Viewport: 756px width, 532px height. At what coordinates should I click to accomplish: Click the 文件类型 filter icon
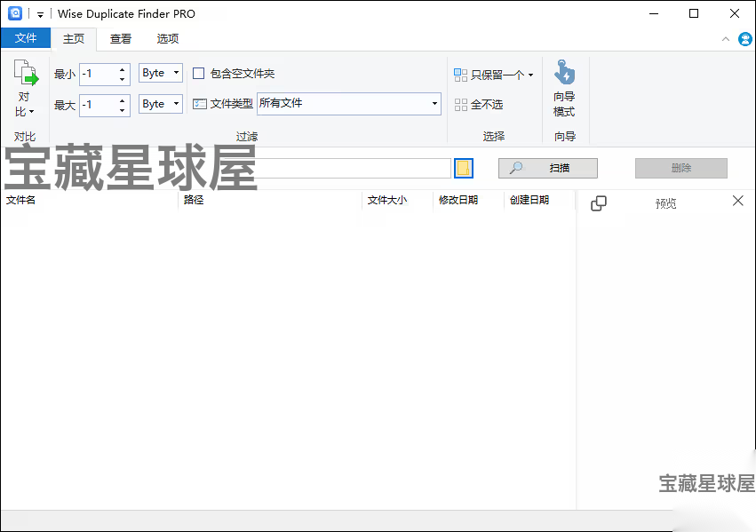(200, 104)
